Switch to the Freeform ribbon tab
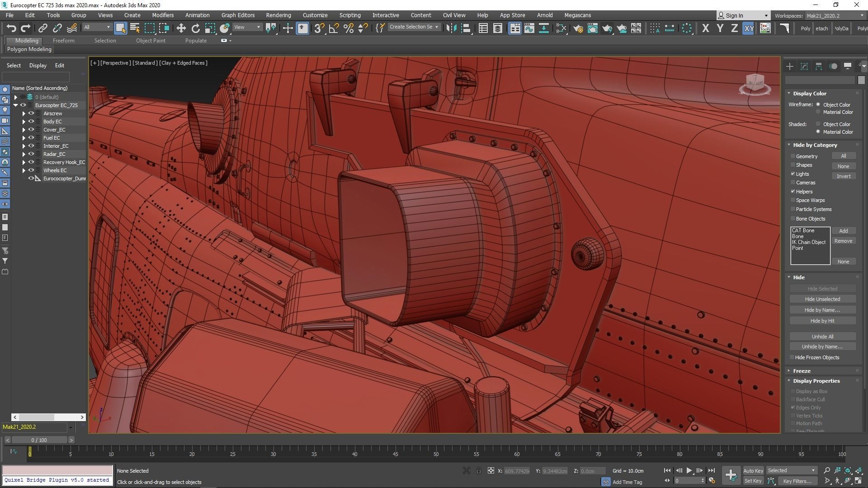 [x=63, y=41]
